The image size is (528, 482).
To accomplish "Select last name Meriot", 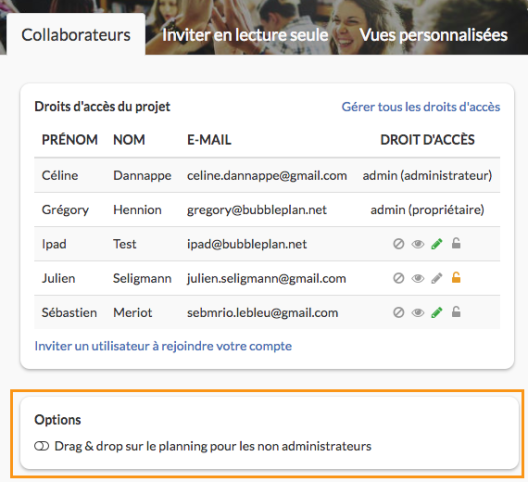I will (133, 313).
